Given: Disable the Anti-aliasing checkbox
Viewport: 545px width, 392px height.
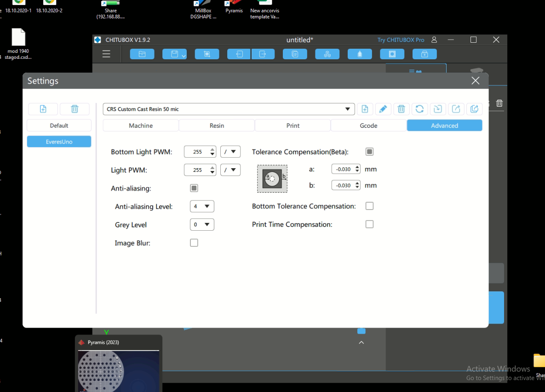Looking at the screenshot, I should [194, 188].
